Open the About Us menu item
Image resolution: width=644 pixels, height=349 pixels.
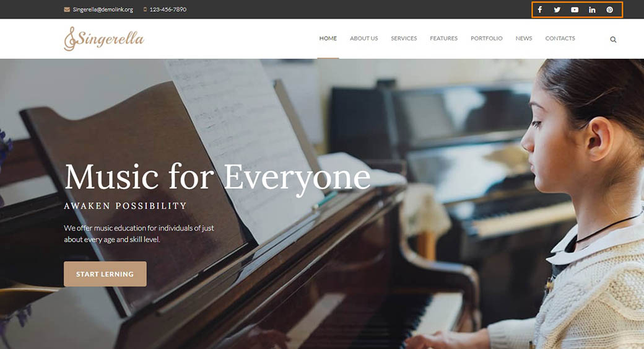(x=364, y=38)
